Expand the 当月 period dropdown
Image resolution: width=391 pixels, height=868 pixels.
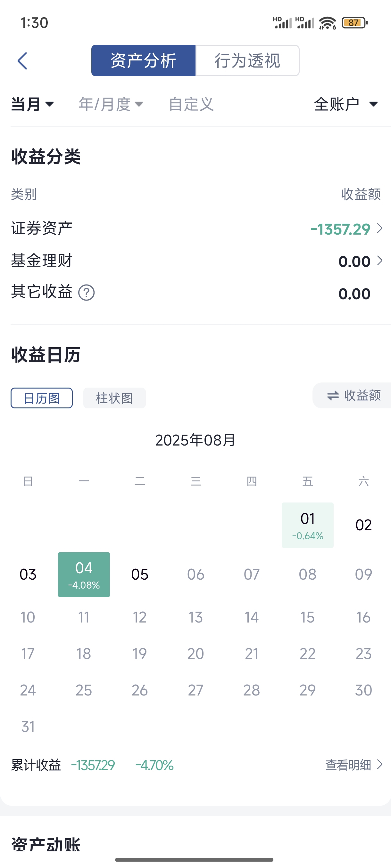click(x=32, y=104)
